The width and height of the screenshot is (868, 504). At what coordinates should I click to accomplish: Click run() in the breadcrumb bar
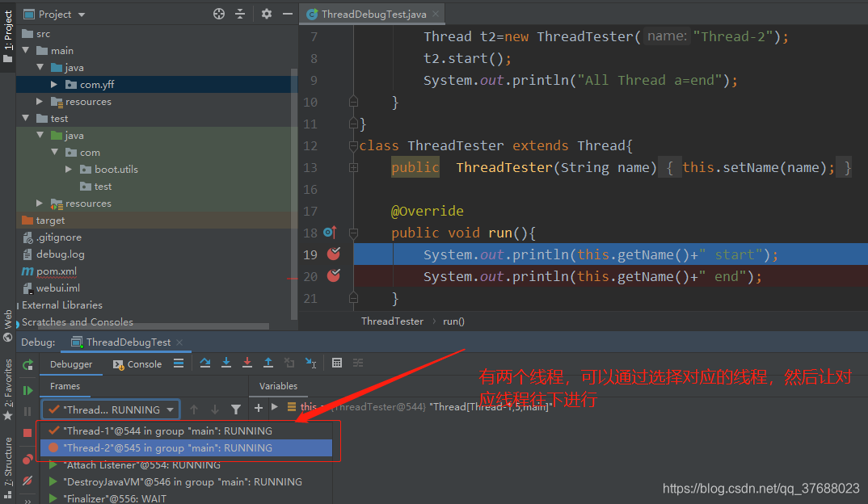453,321
